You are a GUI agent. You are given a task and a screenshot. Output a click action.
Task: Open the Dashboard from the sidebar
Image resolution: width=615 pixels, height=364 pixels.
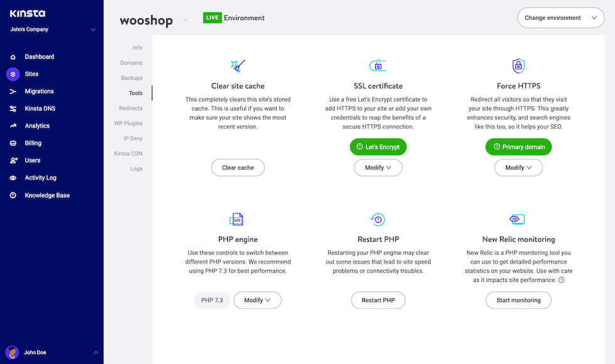pos(38,56)
